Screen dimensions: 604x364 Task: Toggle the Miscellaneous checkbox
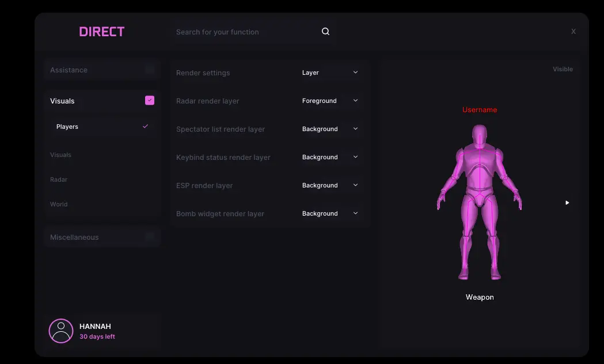coord(150,237)
